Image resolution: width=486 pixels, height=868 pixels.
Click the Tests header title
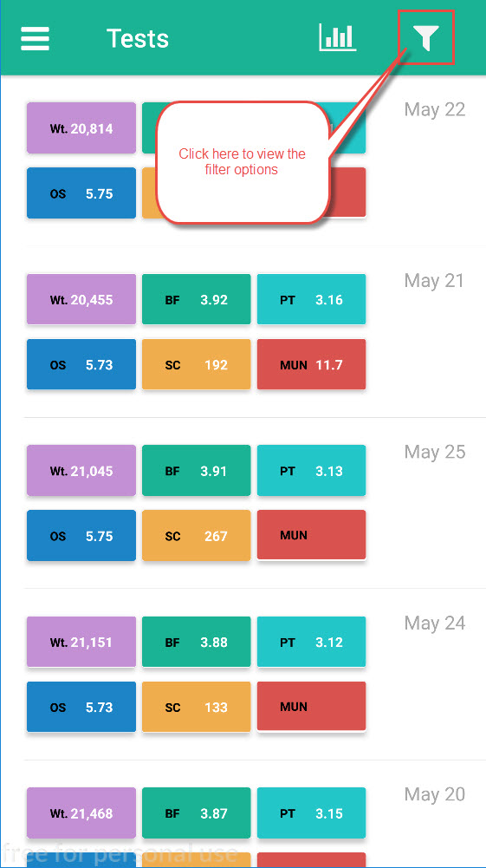[x=138, y=39]
